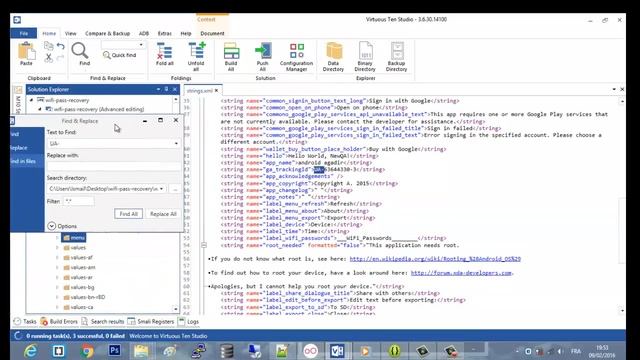Screen dimensions: 640x360
Task: Click the Replace All button
Action: pyautogui.click(x=163, y=214)
